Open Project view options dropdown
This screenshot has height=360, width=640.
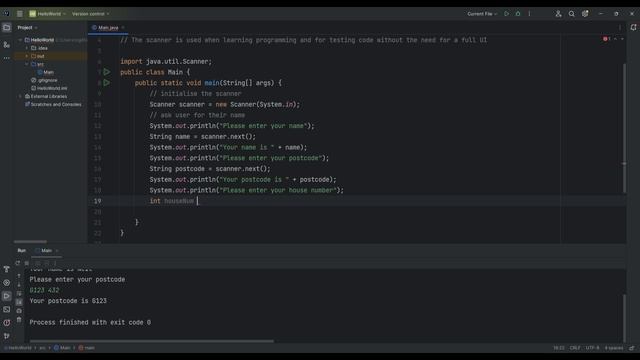pos(36,27)
